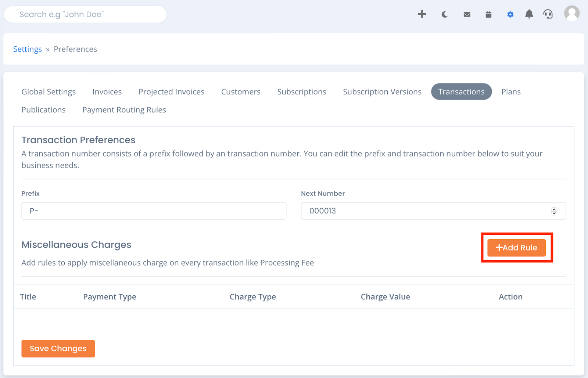Open the Payment Routing Rules tab

(x=124, y=109)
